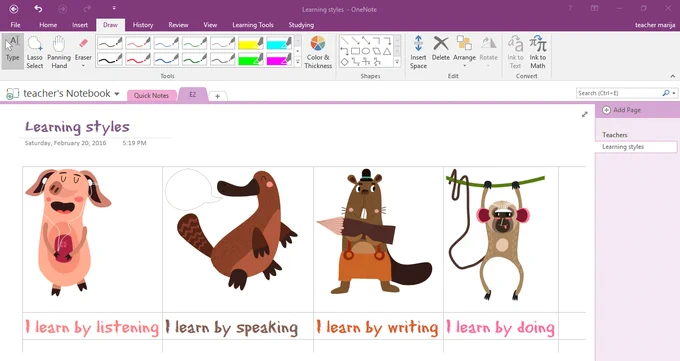This screenshot has width=680, height=361.
Task: Select the Type tool
Action: point(13,51)
